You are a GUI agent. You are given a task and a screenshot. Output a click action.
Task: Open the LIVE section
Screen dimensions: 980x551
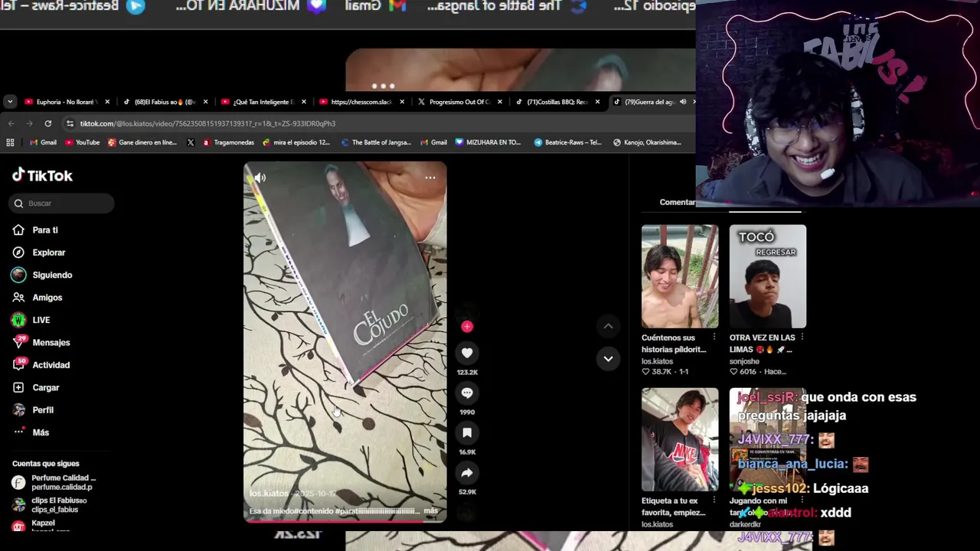[41, 320]
